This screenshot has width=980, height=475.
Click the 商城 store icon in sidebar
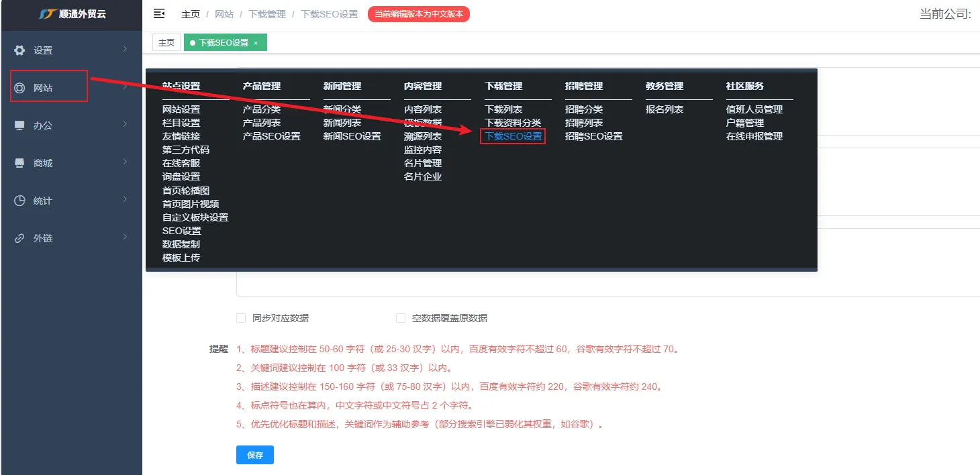click(19, 163)
